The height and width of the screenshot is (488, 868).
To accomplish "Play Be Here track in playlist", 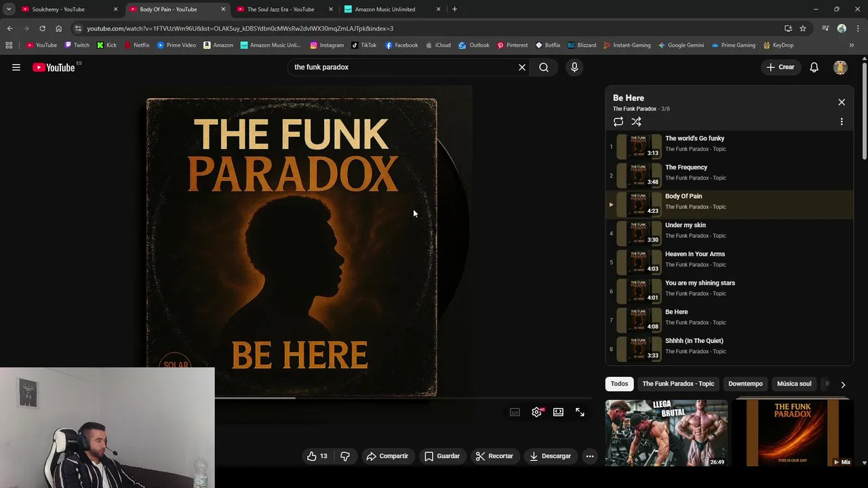I will tap(729, 319).
